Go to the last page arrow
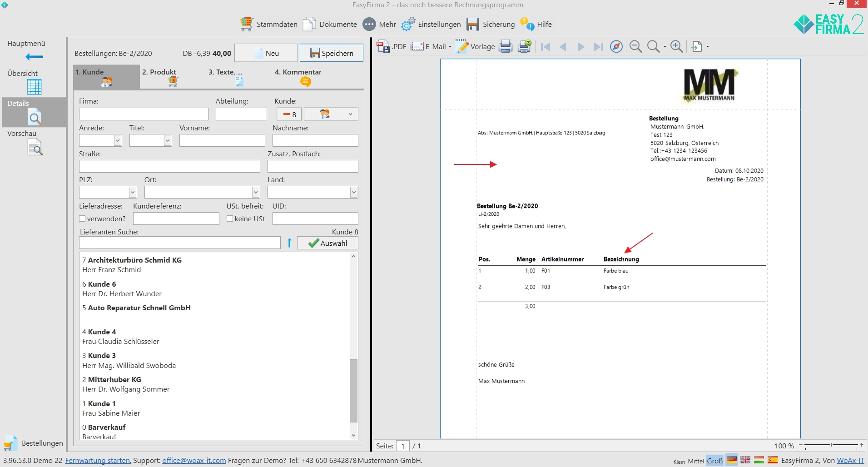 click(599, 47)
